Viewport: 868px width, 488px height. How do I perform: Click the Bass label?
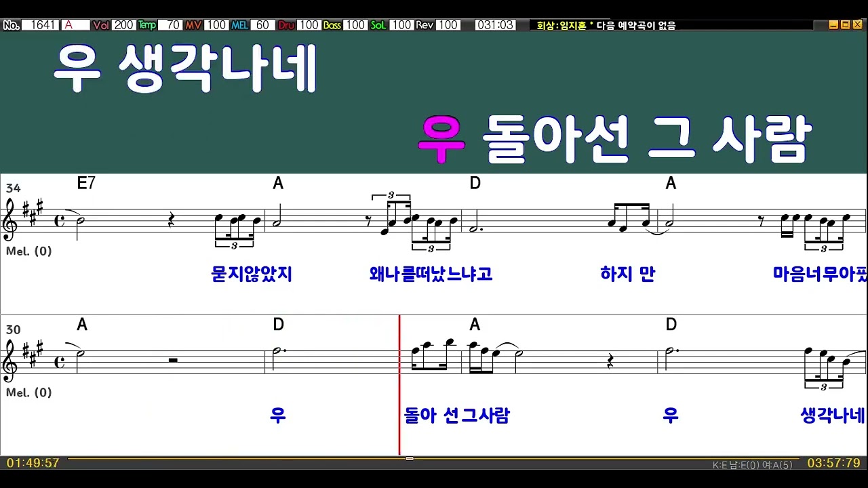point(332,25)
